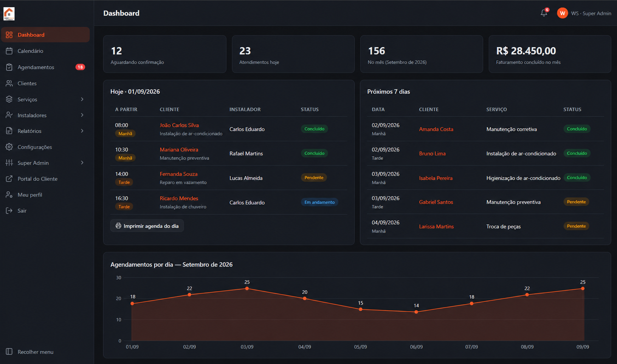The height and width of the screenshot is (364, 617).
Task: Click the Sair logout icon
Action: (x=9, y=211)
